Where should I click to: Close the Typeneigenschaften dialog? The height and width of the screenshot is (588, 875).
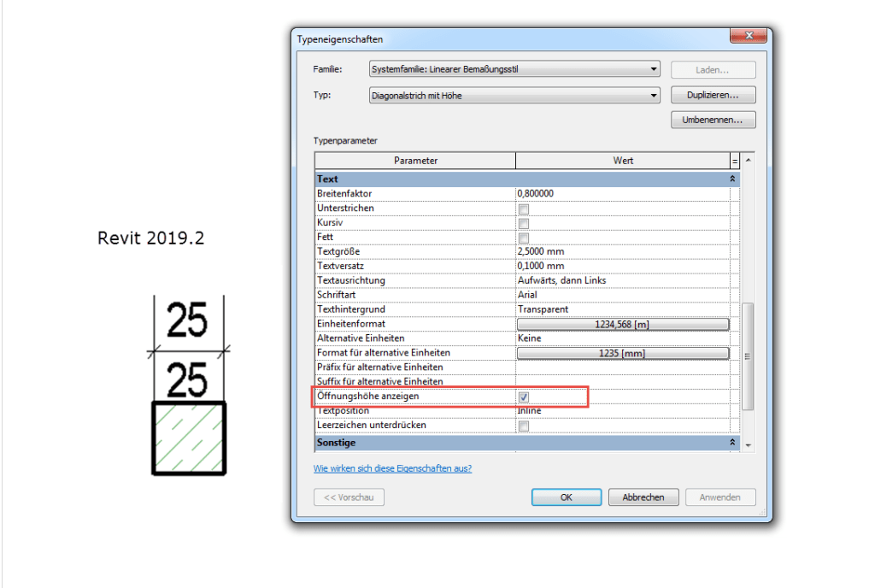[749, 37]
